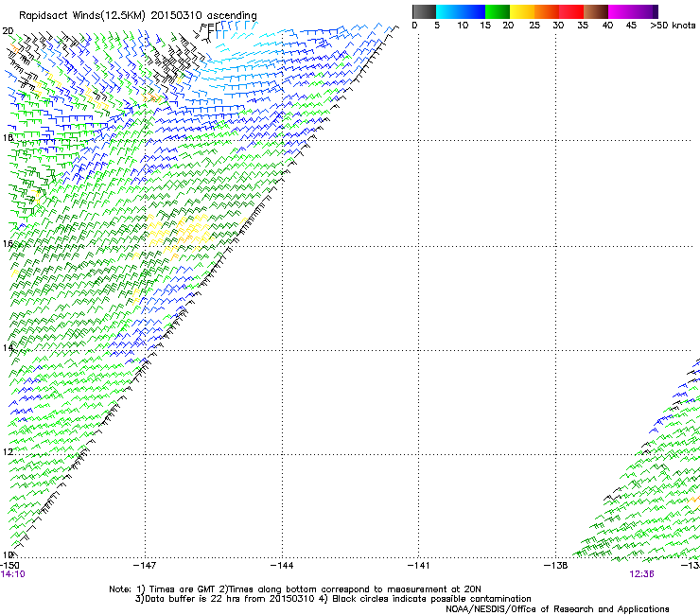Click the dark purple >50 knots legend segment
This screenshot has height=615, width=700.
point(656,11)
